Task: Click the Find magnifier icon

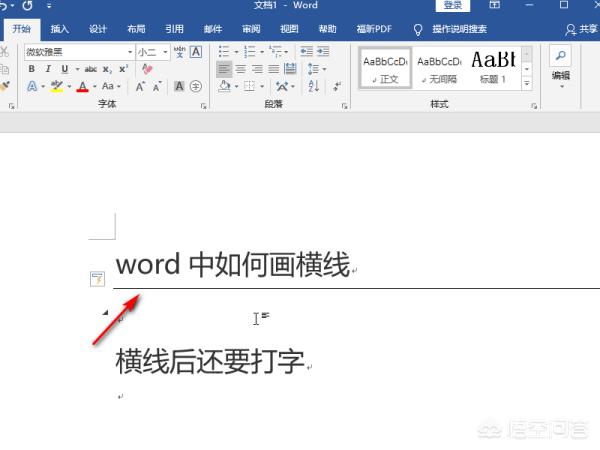Action: click(x=561, y=55)
